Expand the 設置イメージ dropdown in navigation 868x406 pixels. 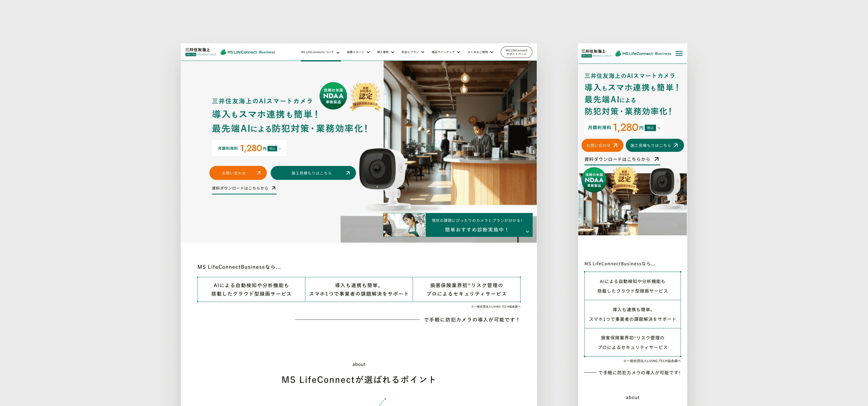pyautogui.click(x=358, y=52)
